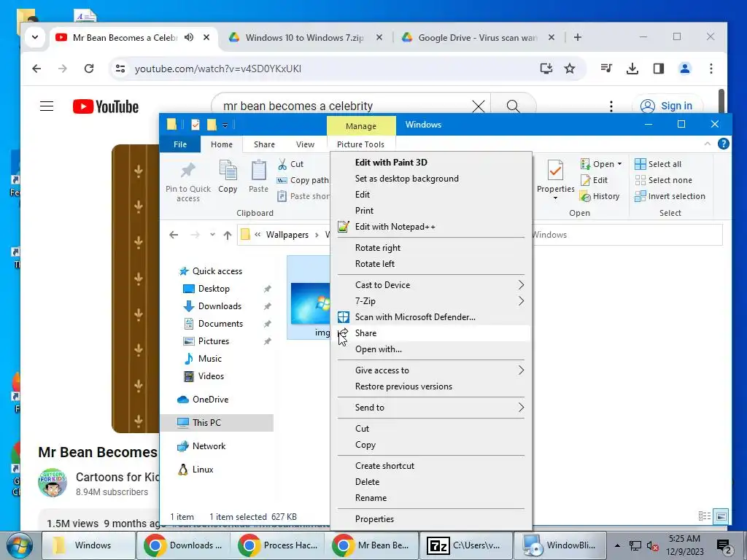Click the YouTube search magnifier button
This screenshot has height=560, width=747.
(x=513, y=106)
